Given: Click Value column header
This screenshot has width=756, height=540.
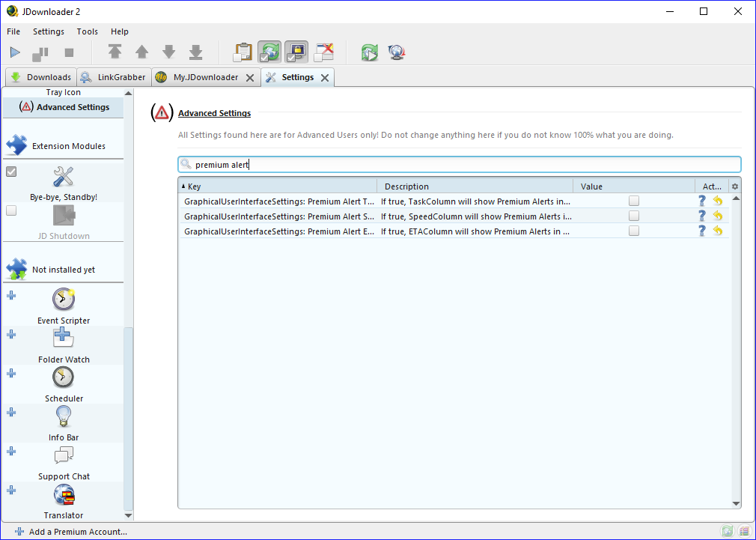Looking at the screenshot, I should point(634,186).
